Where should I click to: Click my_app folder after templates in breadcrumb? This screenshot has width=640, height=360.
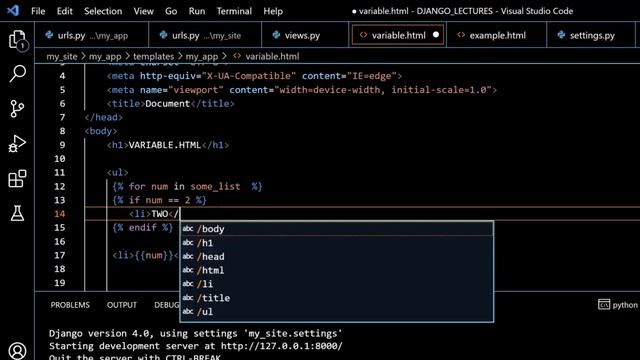202,56
